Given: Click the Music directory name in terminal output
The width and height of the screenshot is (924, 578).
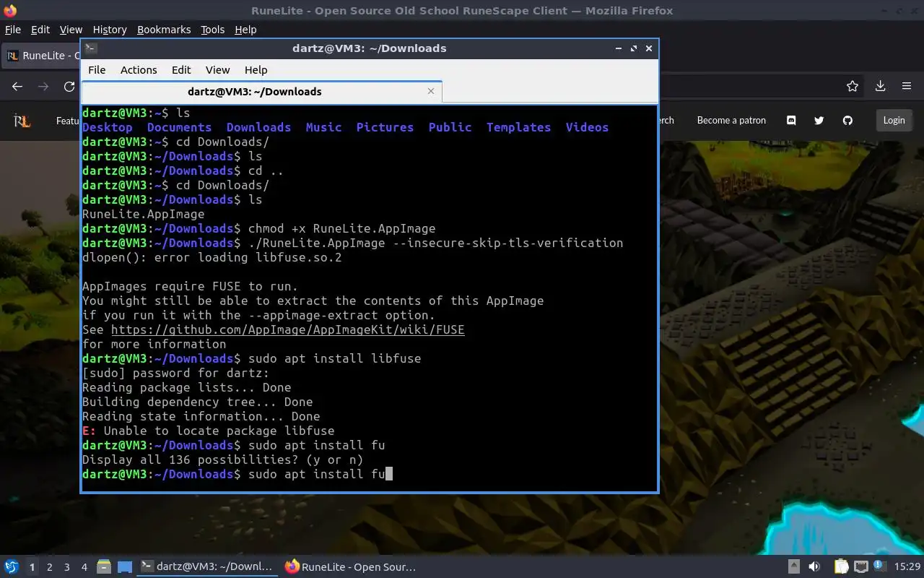Looking at the screenshot, I should [323, 127].
